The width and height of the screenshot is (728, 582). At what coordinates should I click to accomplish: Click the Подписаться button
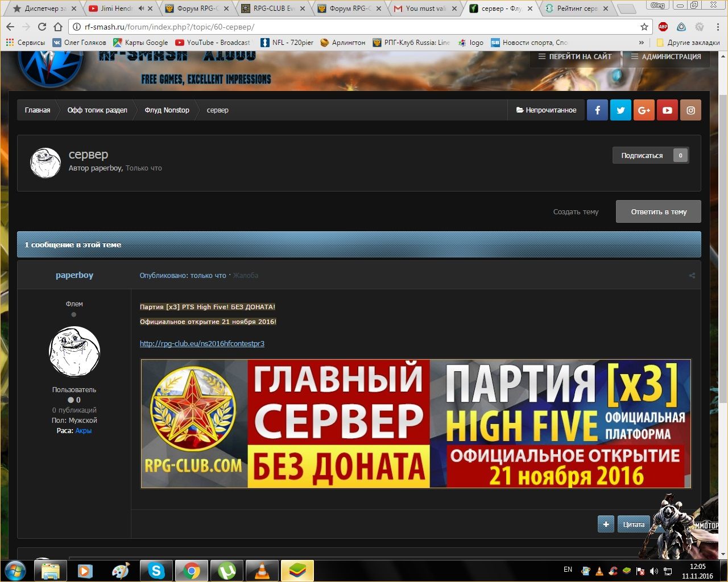[x=651, y=155]
